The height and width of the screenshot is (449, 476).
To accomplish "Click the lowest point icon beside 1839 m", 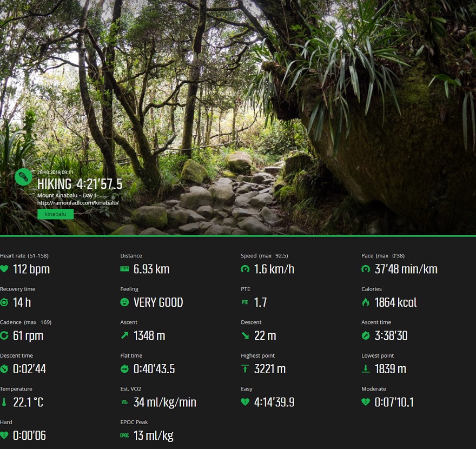I will (x=366, y=368).
